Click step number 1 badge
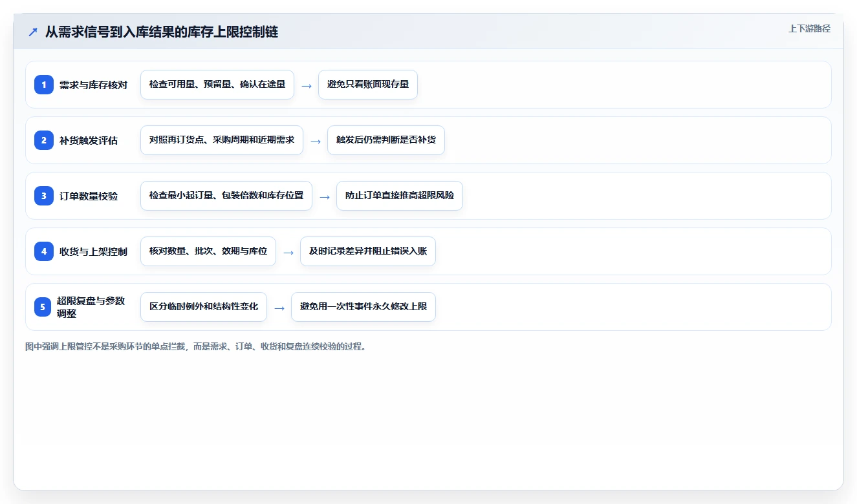857x504 pixels. (44, 85)
